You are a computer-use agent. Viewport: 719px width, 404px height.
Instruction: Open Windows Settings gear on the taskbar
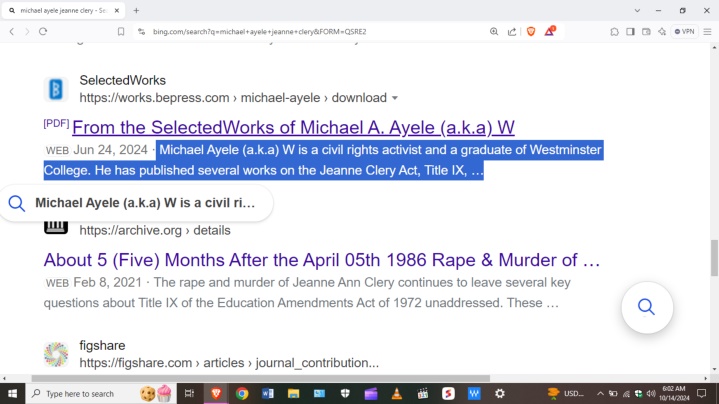[x=500, y=393]
